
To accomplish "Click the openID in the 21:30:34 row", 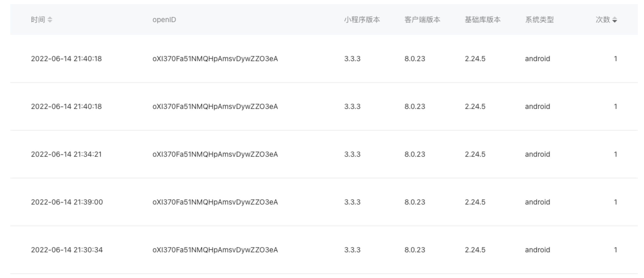I will [215, 250].
